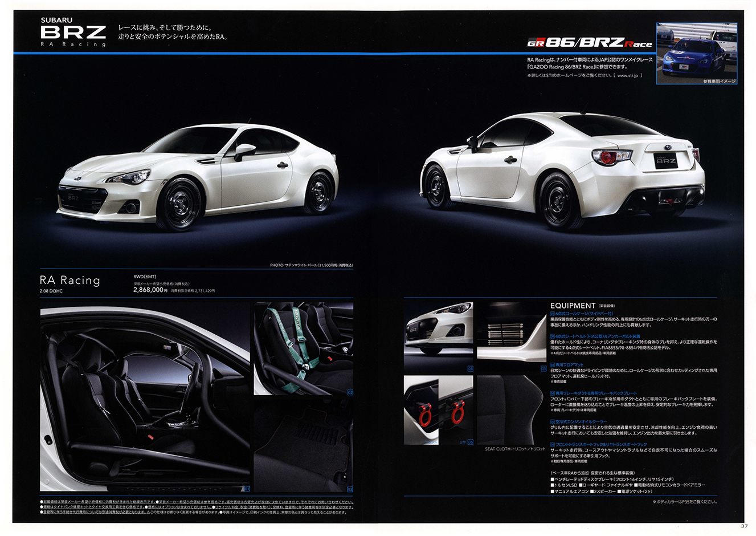Click the 'トルセンLSD' standard equipment item
The image size is (756, 536).
point(563,485)
